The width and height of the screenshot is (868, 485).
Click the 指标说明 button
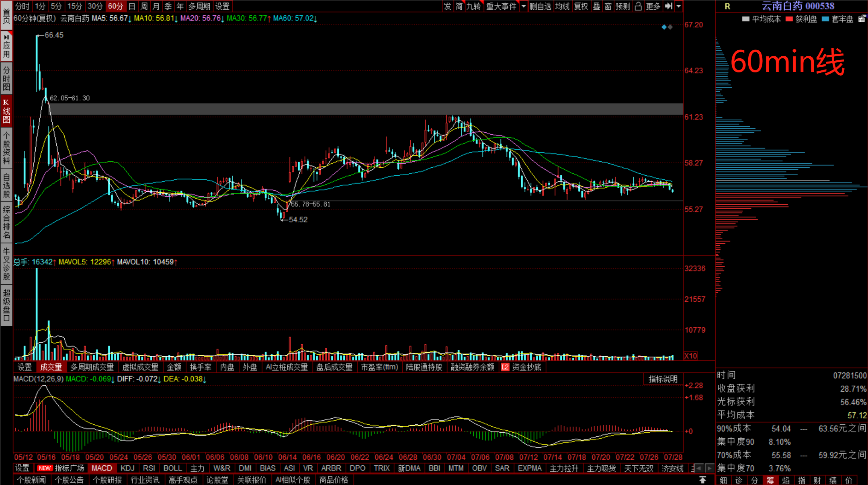click(x=663, y=379)
